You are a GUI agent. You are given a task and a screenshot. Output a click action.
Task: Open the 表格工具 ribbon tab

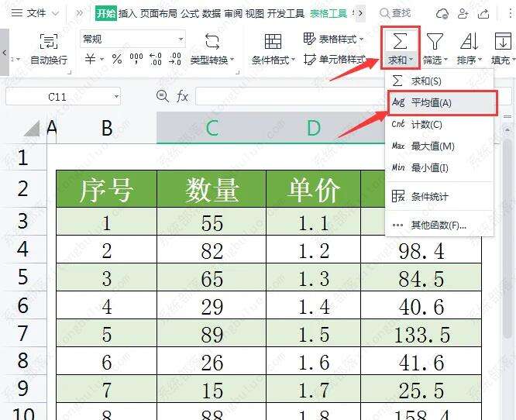click(329, 13)
